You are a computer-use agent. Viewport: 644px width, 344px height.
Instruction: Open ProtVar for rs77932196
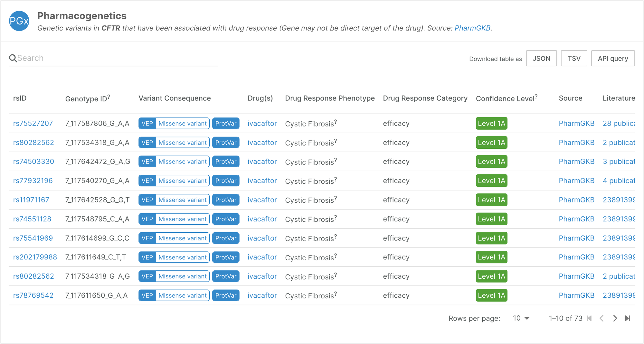click(x=226, y=181)
